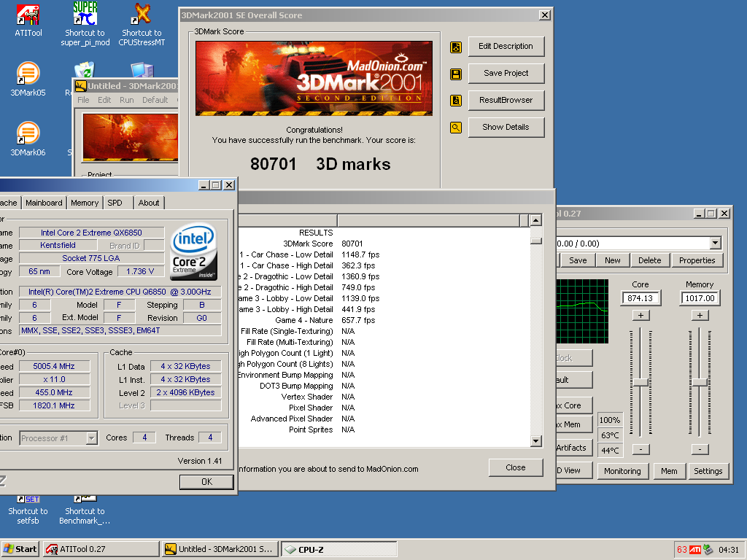747x560 pixels.
Task: Click the icon beside ResultBrowser
Action: point(456,101)
